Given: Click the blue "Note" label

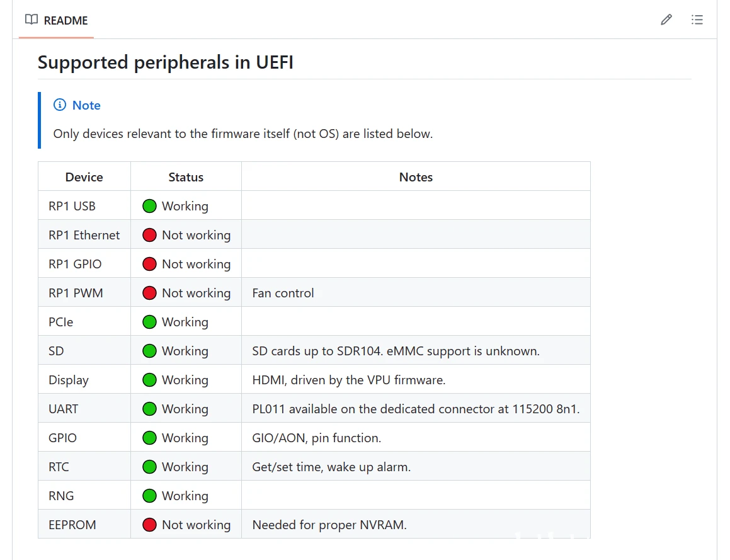Looking at the screenshot, I should point(86,105).
